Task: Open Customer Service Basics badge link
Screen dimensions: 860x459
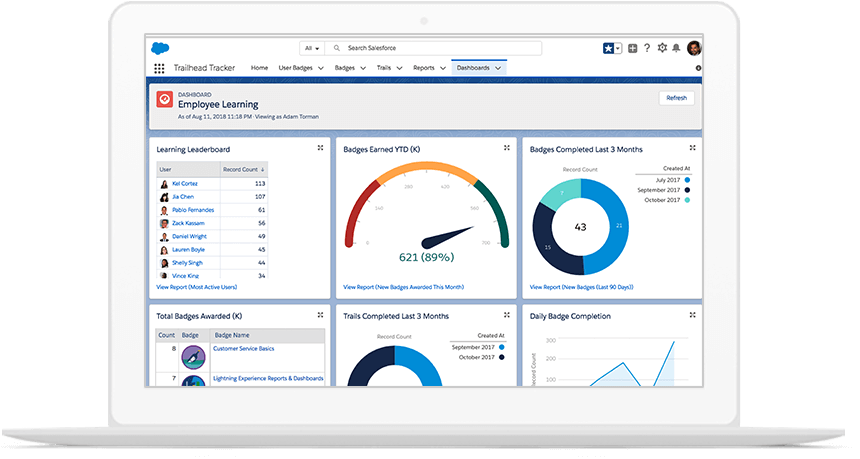Action: pos(244,349)
